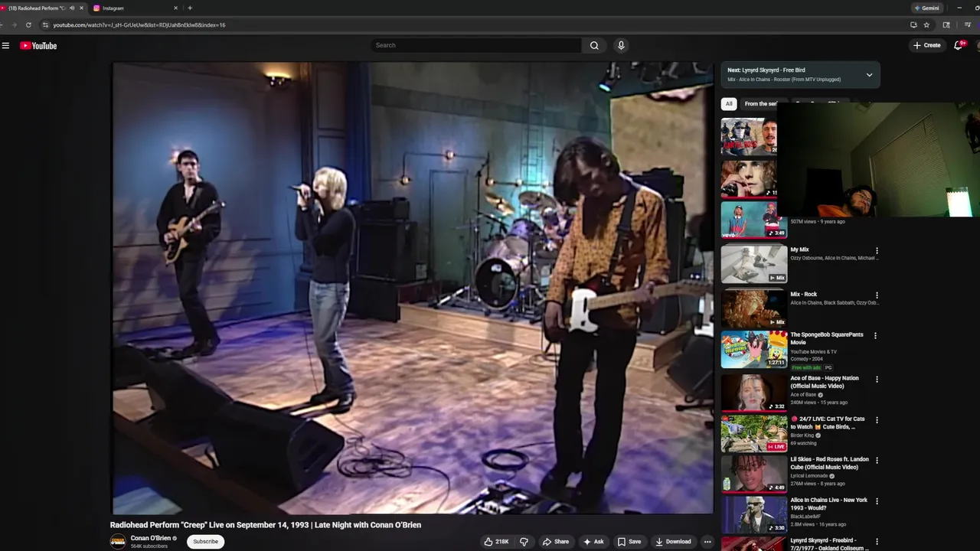Image resolution: width=980 pixels, height=551 pixels.
Task: Click the search magnifier button
Action: tap(594, 45)
